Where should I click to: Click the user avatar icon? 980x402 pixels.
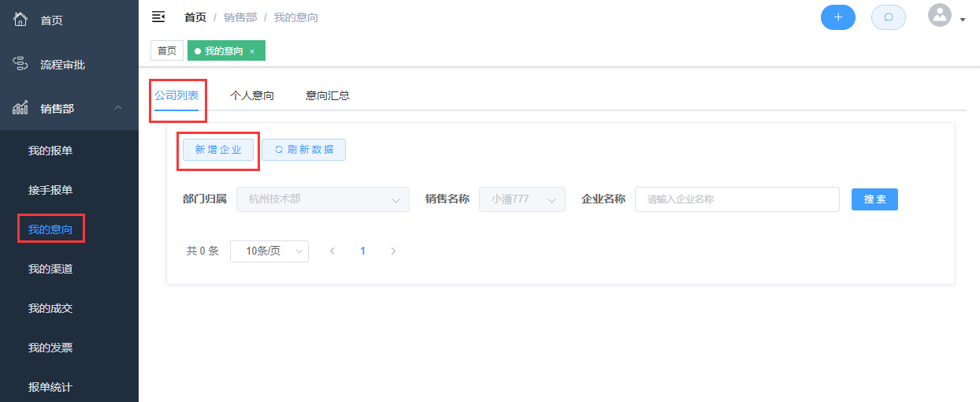(940, 16)
